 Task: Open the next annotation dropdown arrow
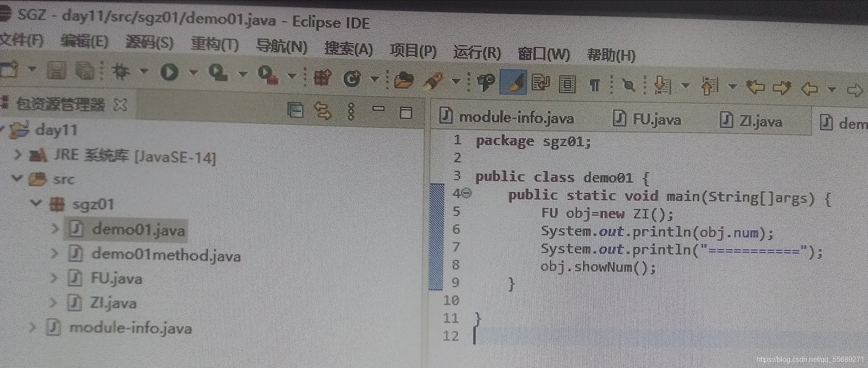pyautogui.click(x=685, y=85)
